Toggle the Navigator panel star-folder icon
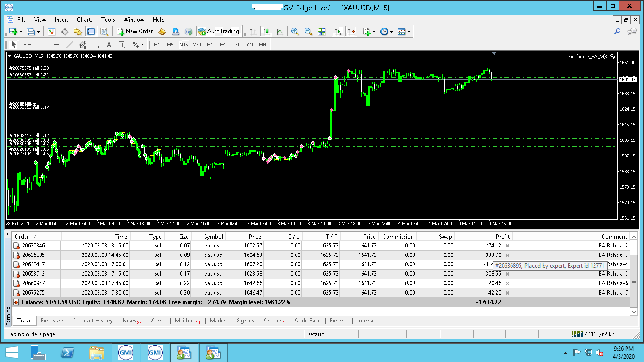Viewport: 644px width, 362px height. pyautogui.click(x=78, y=32)
